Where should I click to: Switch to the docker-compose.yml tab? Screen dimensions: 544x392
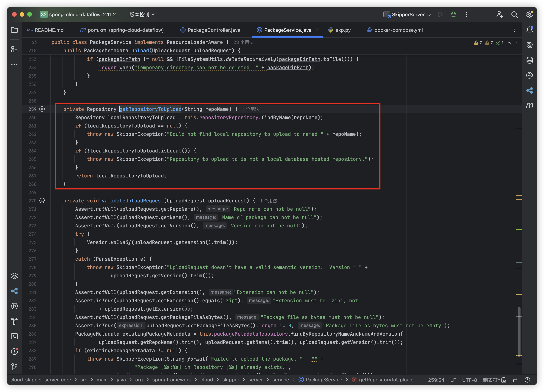(x=395, y=30)
